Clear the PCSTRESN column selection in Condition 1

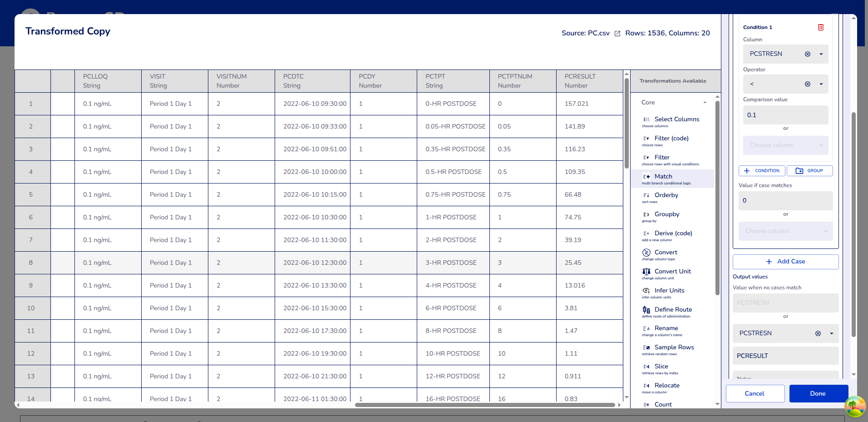[x=807, y=54]
